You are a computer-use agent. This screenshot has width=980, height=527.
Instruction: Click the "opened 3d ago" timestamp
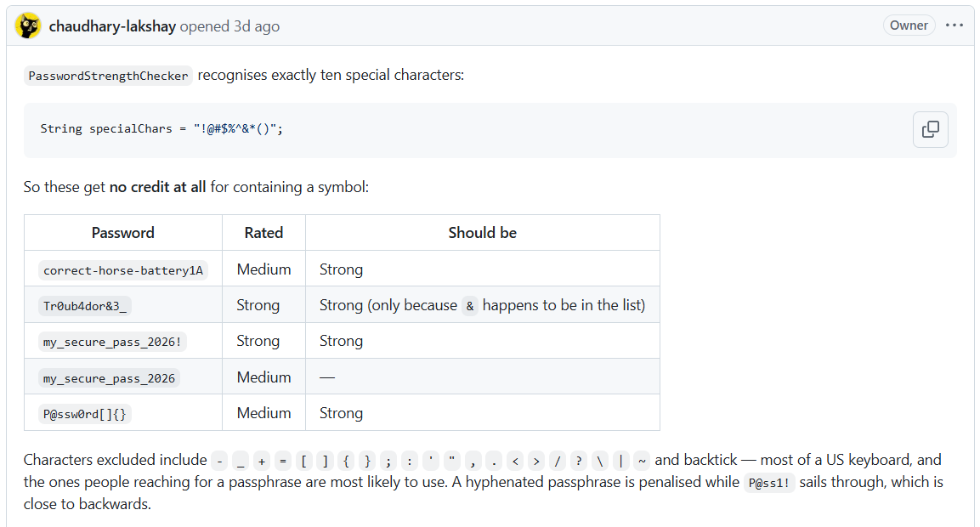click(x=230, y=26)
